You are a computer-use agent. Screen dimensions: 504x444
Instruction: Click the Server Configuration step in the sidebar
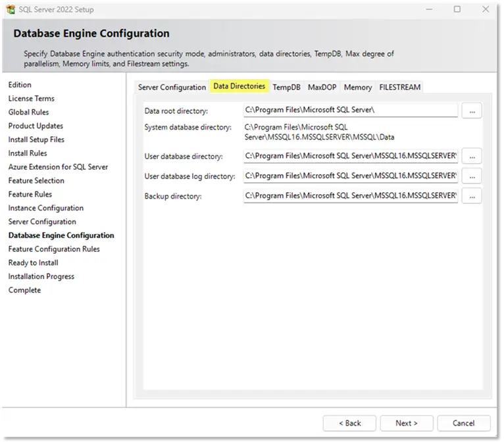pos(42,222)
